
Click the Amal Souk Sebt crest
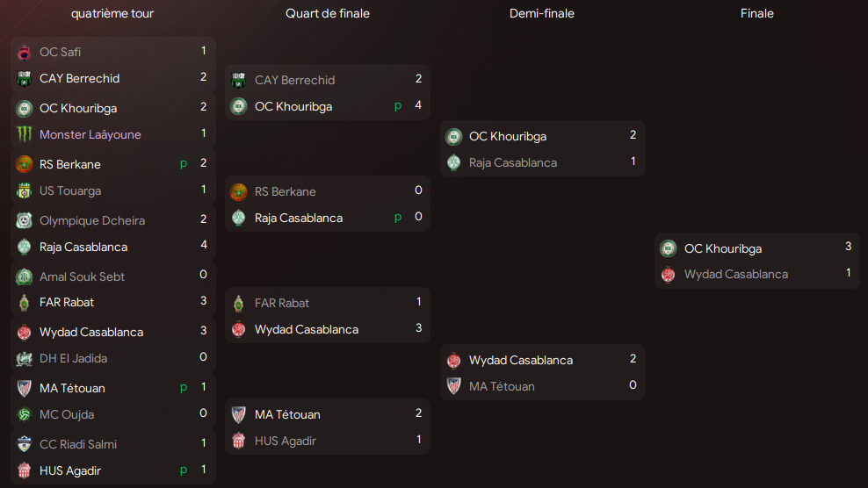24,276
